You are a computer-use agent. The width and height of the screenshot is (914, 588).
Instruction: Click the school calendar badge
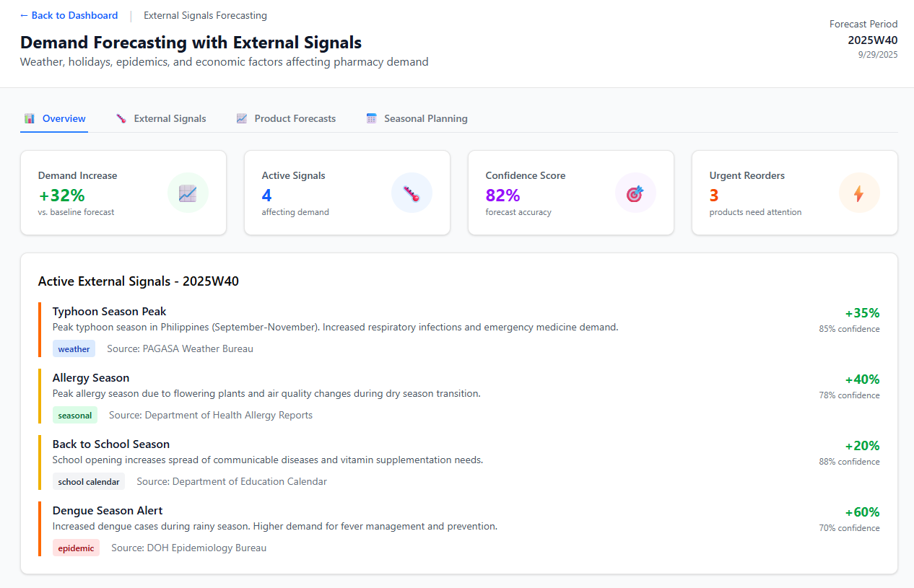88,481
